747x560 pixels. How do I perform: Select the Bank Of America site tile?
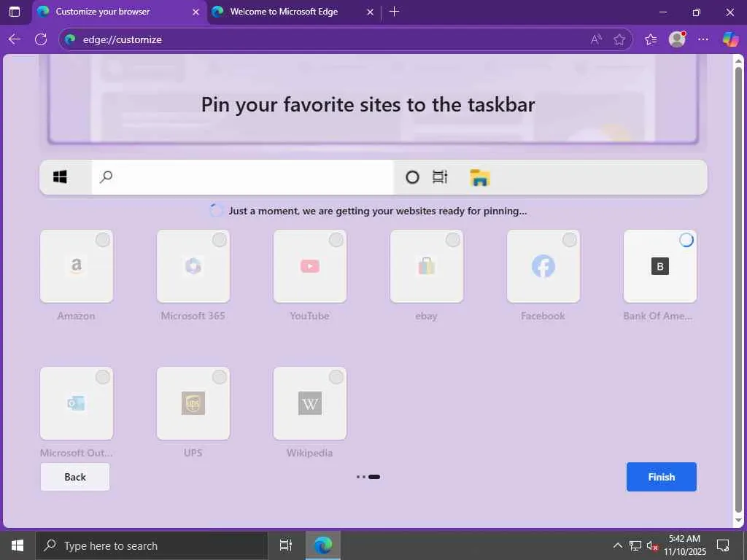tap(659, 266)
